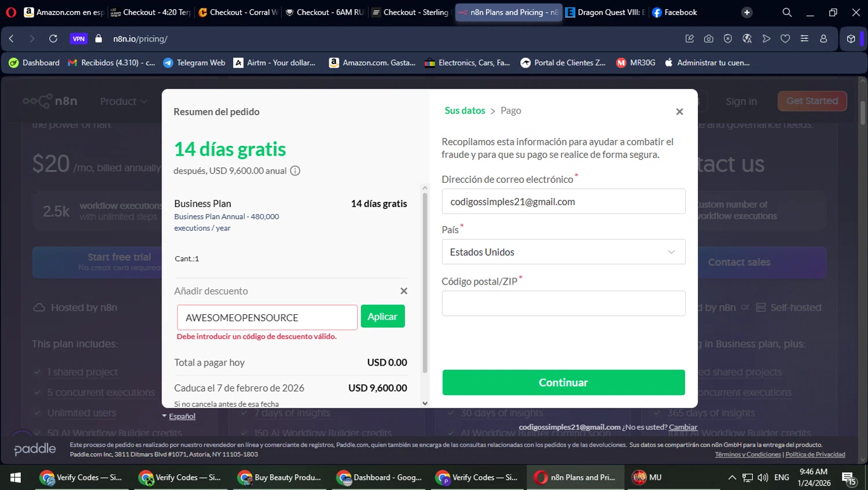Close the checkout dialog with X
The height and width of the screenshot is (490, 868).
click(x=679, y=112)
